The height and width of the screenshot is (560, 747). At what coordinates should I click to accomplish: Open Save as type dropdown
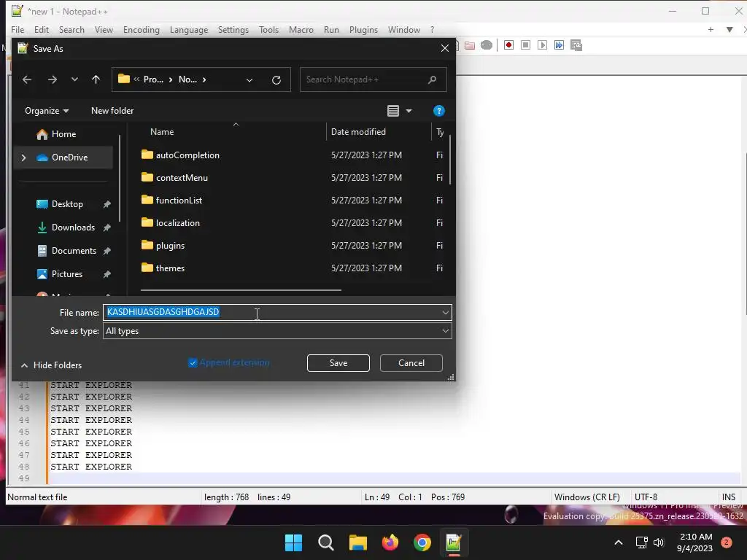445,331
